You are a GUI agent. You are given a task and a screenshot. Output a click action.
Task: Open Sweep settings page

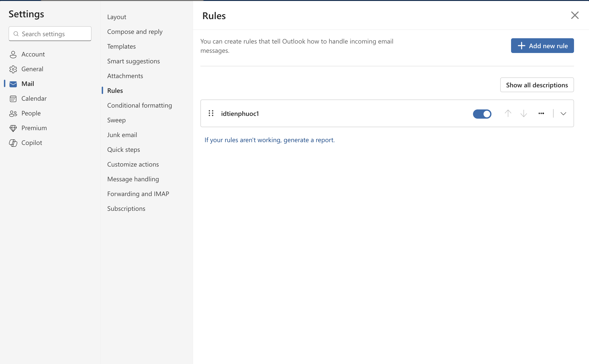tap(116, 120)
